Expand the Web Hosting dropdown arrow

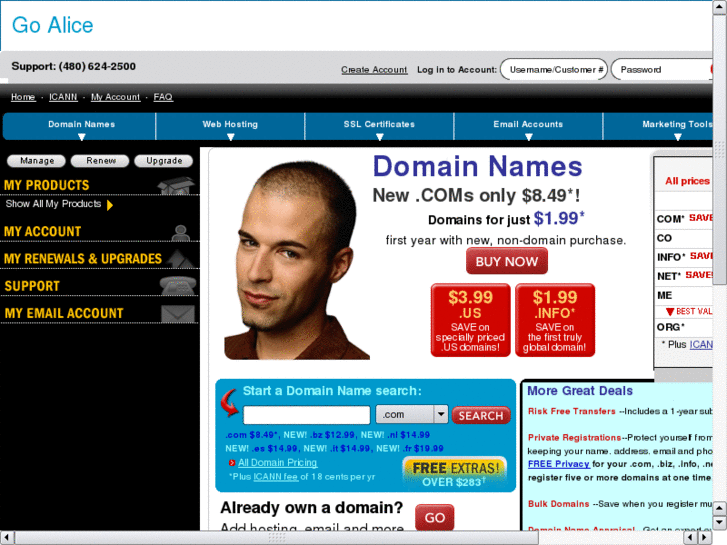230,137
